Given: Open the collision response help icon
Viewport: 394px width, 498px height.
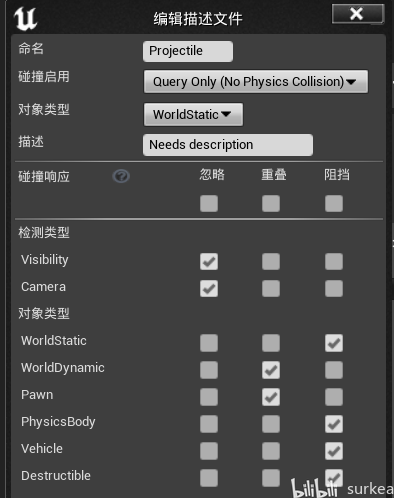Looking at the screenshot, I should tap(121, 176).
